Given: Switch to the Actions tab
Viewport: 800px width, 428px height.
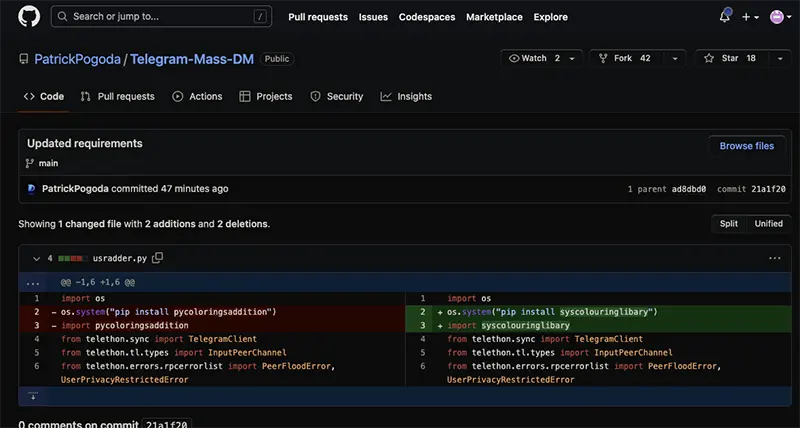Looking at the screenshot, I should (197, 96).
